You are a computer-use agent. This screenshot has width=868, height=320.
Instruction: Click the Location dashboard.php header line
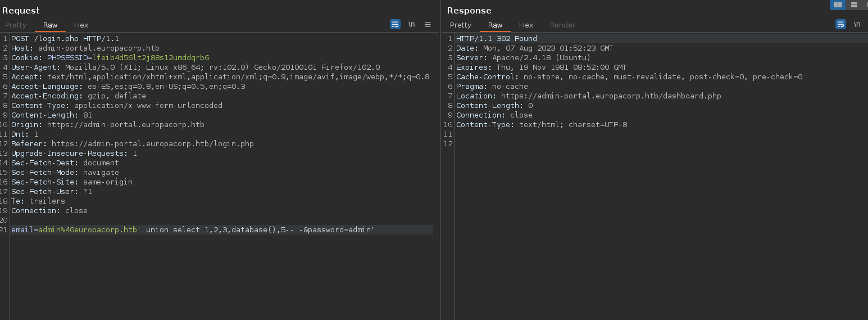589,96
